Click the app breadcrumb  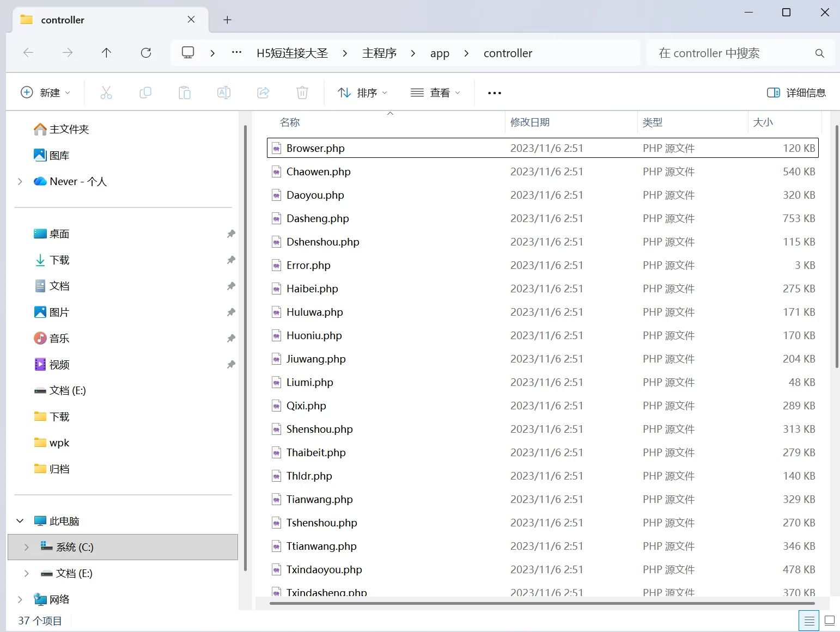click(440, 53)
